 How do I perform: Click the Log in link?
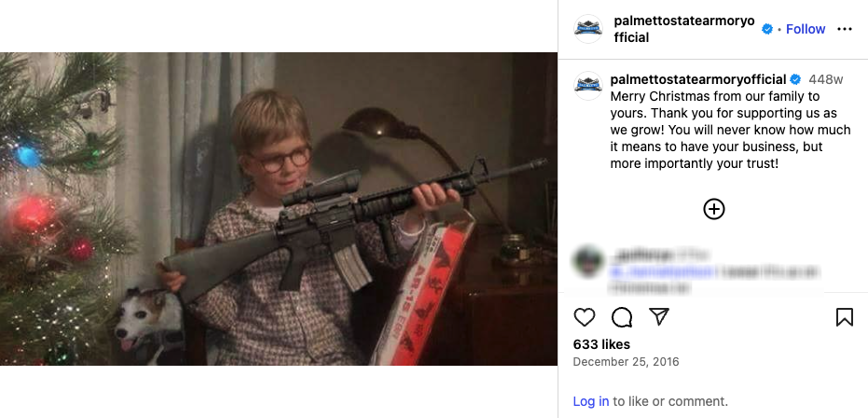[x=591, y=401]
